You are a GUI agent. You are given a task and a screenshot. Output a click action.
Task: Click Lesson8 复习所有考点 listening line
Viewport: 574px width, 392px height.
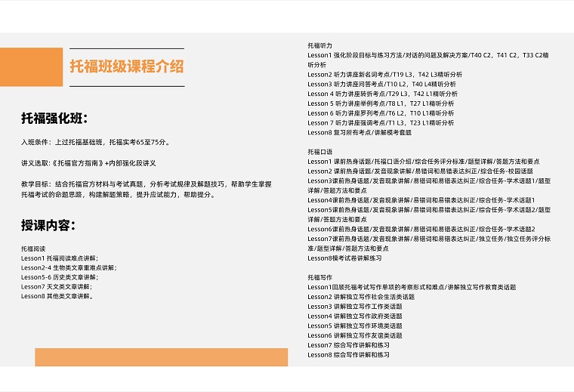click(360, 132)
